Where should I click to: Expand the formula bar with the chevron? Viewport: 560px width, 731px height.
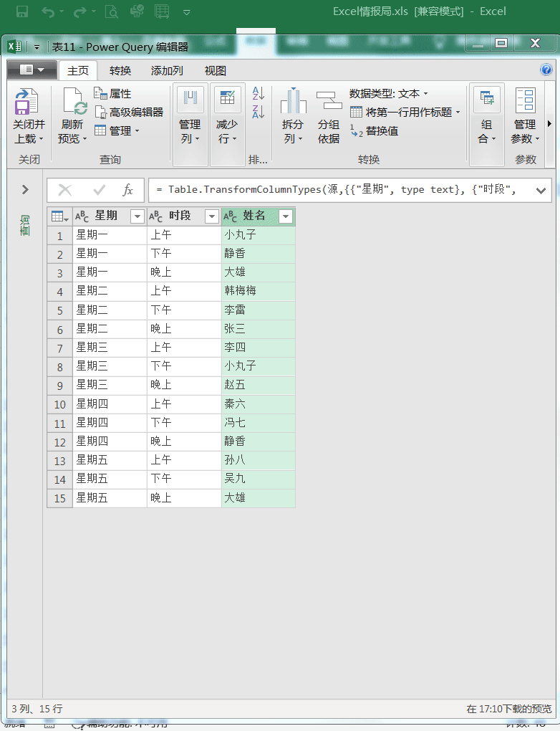pos(539,190)
